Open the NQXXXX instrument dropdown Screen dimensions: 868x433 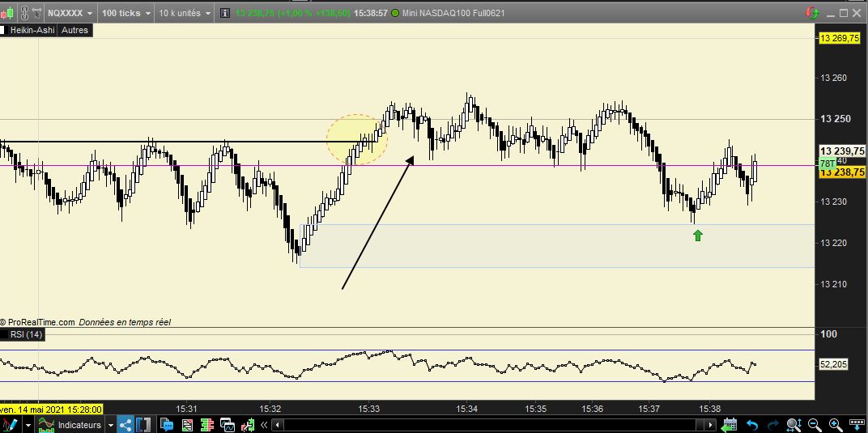pos(70,13)
